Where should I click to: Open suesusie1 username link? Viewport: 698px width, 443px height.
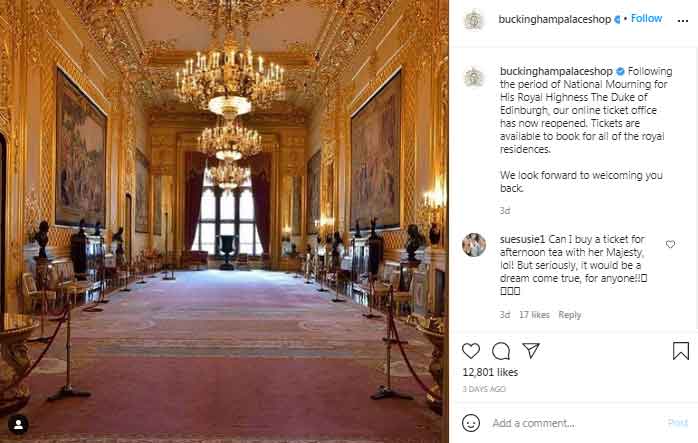(x=522, y=239)
